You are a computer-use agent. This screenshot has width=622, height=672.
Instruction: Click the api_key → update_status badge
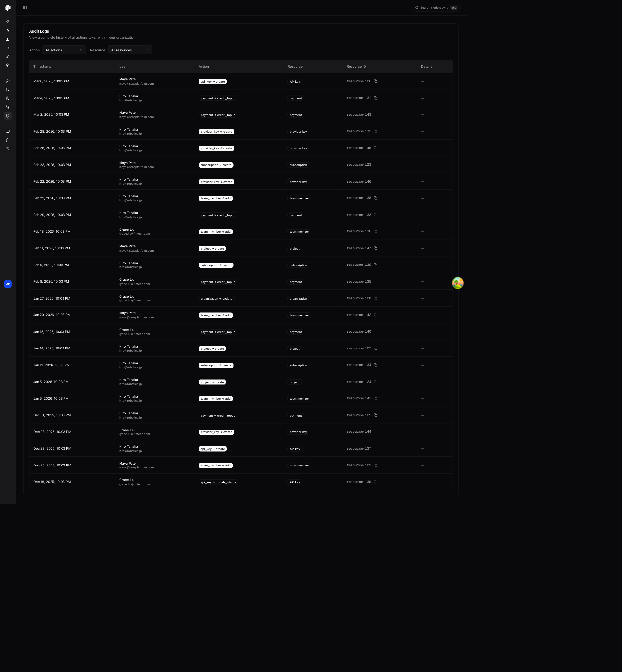click(x=218, y=482)
